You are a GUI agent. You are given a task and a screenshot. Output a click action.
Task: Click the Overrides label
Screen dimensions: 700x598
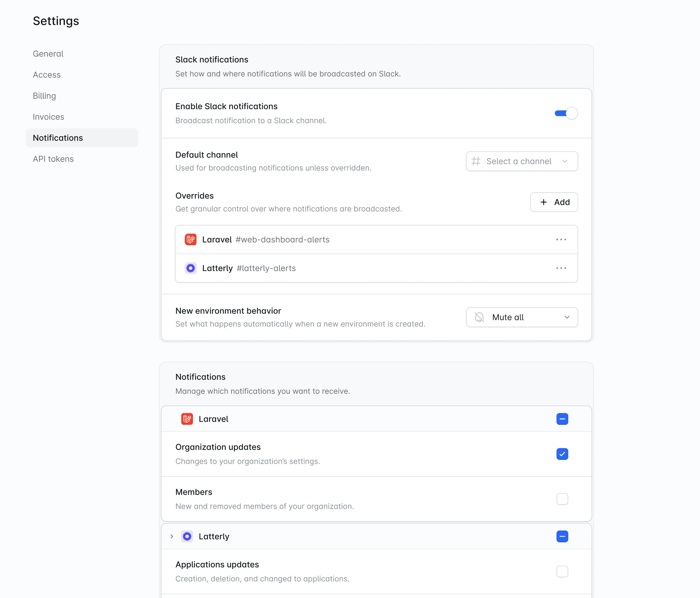click(194, 196)
